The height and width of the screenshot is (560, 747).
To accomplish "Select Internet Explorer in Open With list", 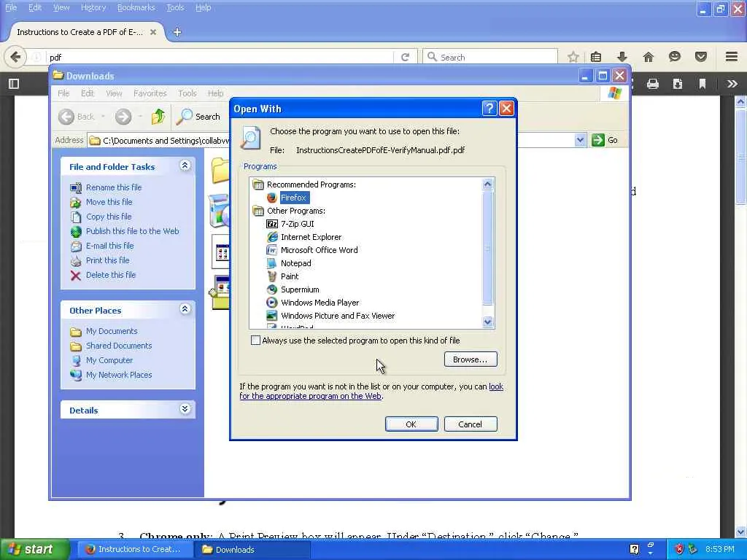I will (x=311, y=237).
